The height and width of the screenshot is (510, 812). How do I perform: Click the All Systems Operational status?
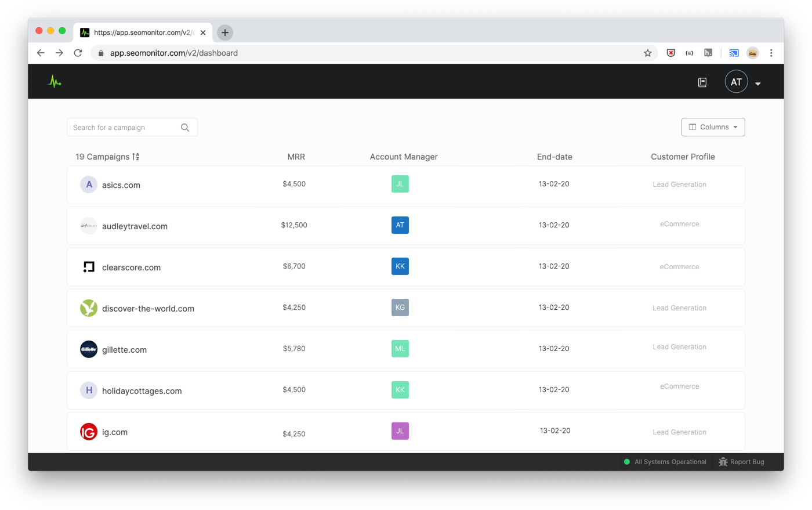click(x=665, y=462)
